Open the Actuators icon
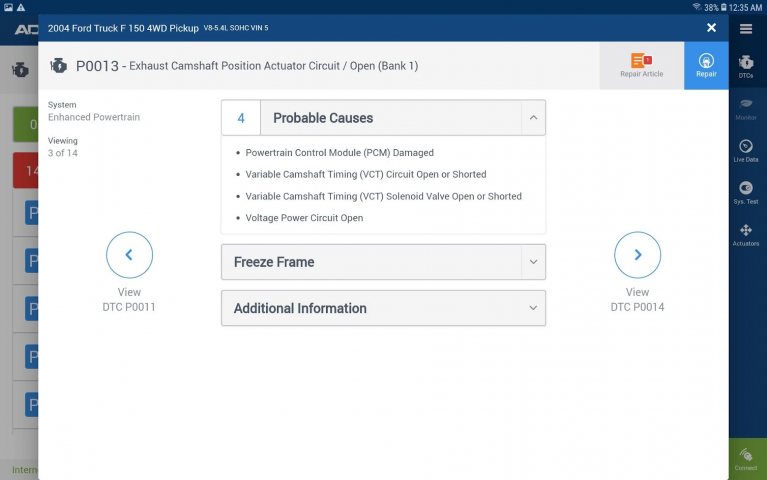This screenshot has width=767, height=480. tap(745, 235)
